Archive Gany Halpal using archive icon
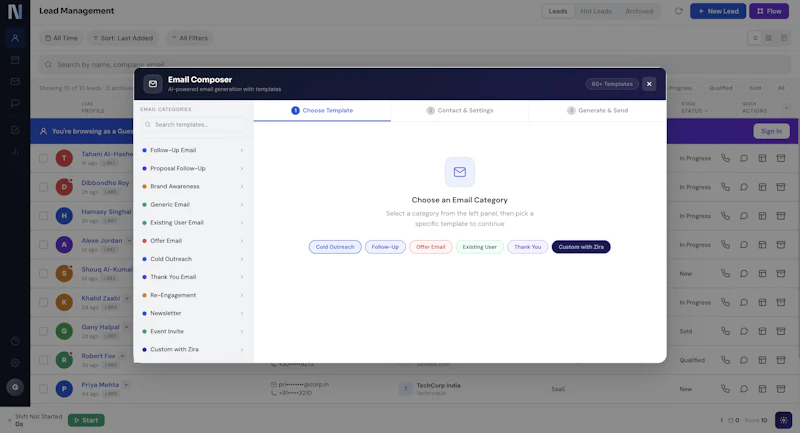The height and width of the screenshot is (433, 800). pyautogui.click(x=781, y=331)
